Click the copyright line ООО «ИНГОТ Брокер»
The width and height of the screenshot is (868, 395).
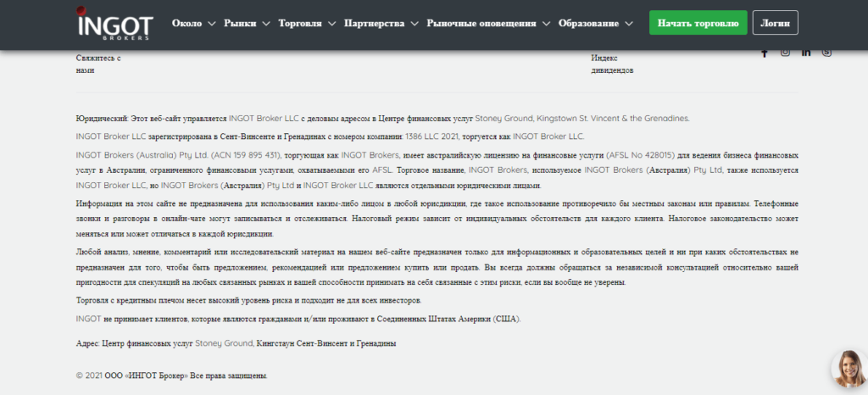[171, 376]
